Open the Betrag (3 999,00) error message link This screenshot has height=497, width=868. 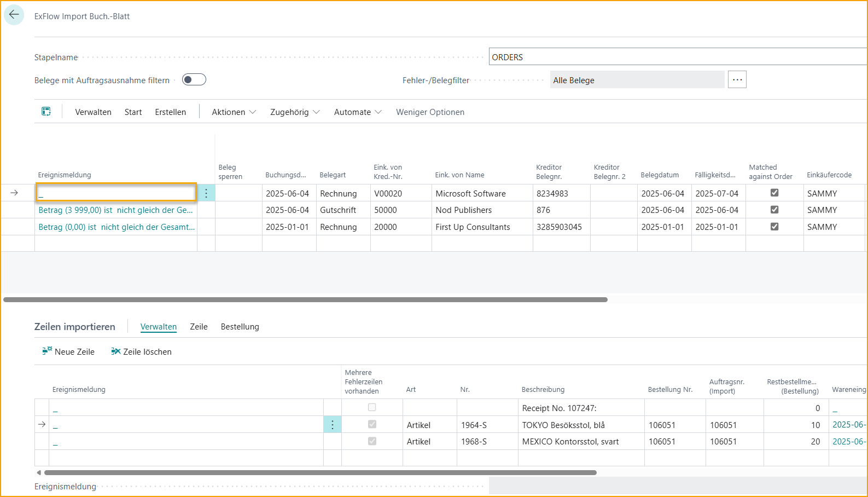(x=115, y=210)
